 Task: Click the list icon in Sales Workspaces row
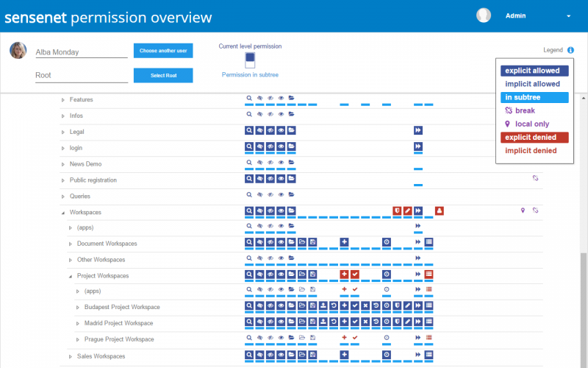pos(429,355)
